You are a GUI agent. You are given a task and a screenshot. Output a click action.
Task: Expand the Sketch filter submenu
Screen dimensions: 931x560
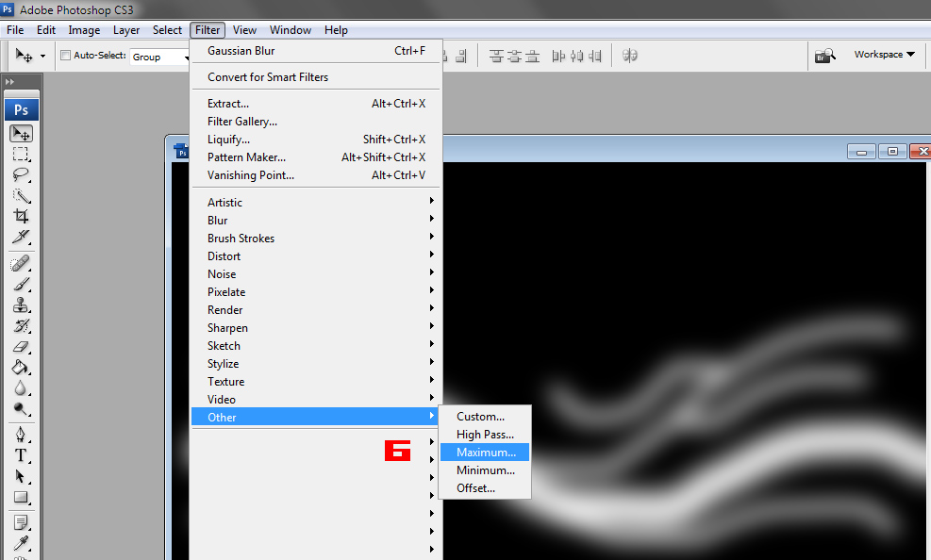coord(317,345)
